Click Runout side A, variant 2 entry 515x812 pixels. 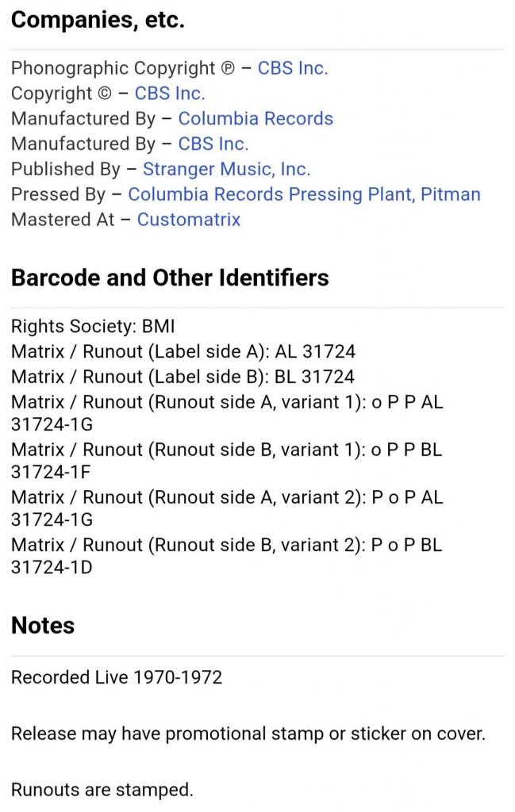tap(226, 508)
